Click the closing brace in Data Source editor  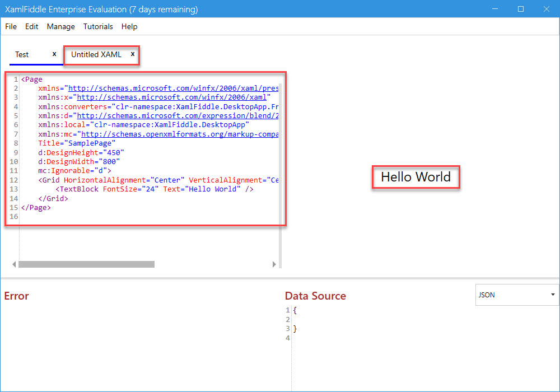coord(295,329)
